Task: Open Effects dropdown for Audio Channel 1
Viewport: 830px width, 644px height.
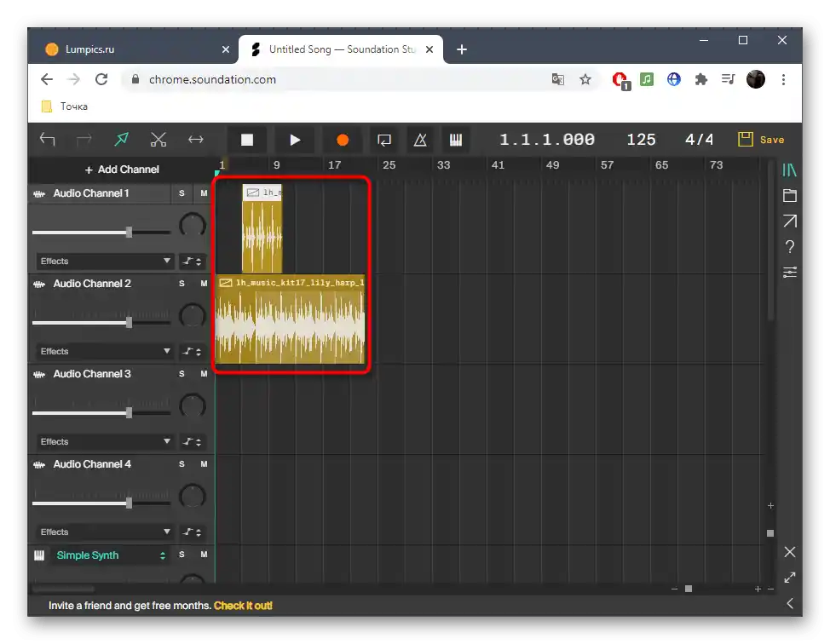Action: click(105, 261)
